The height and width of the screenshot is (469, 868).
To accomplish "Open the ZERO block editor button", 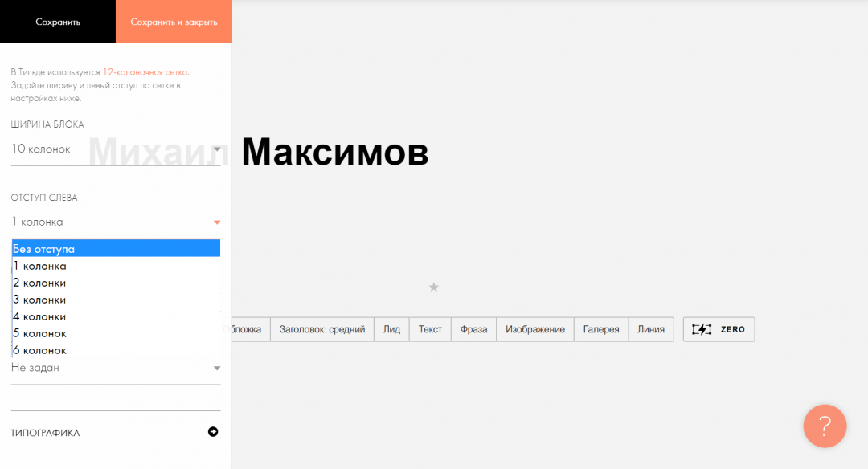I will pos(719,329).
